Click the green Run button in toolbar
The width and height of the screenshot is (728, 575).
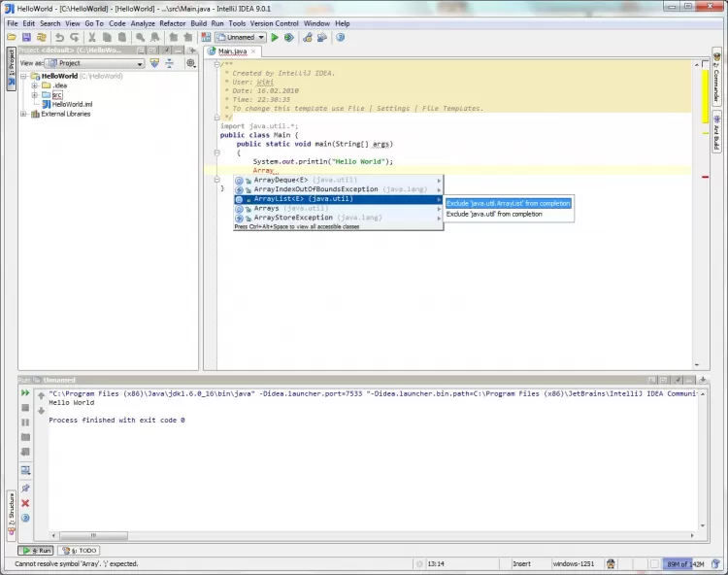point(275,37)
